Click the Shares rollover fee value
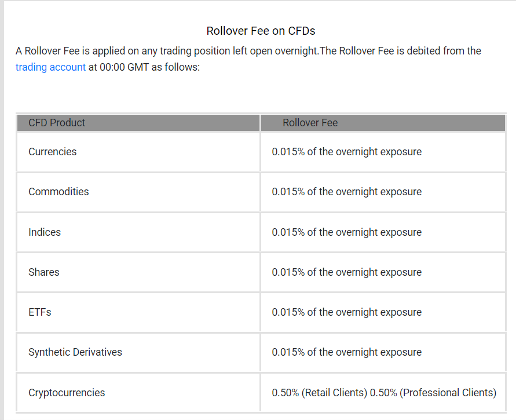Screen dimensions: 516x420 (x=346, y=272)
